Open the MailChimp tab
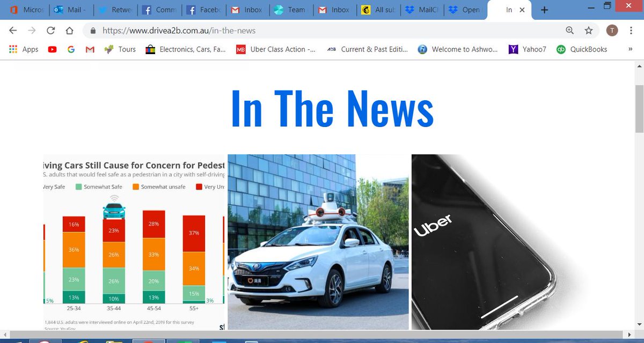This screenshot has height=343, width=644. pos(422,10)
